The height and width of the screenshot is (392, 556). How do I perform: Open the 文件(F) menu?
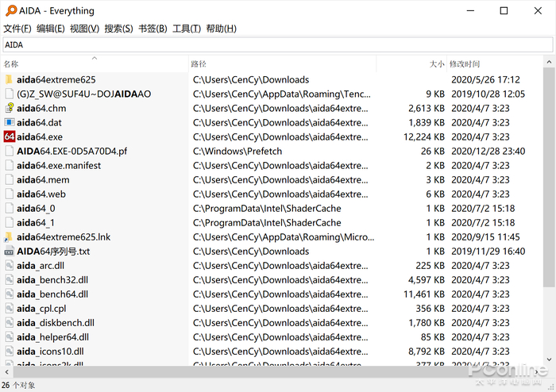17,29
